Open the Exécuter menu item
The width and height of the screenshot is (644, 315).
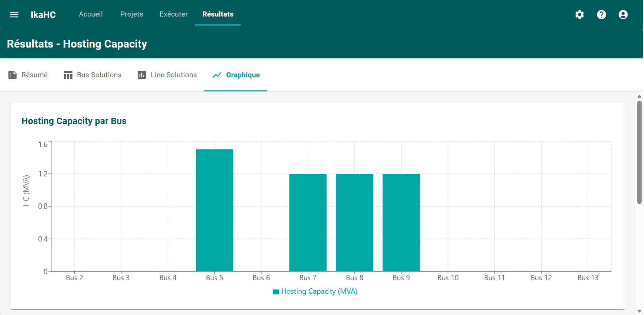coord(173,14)
